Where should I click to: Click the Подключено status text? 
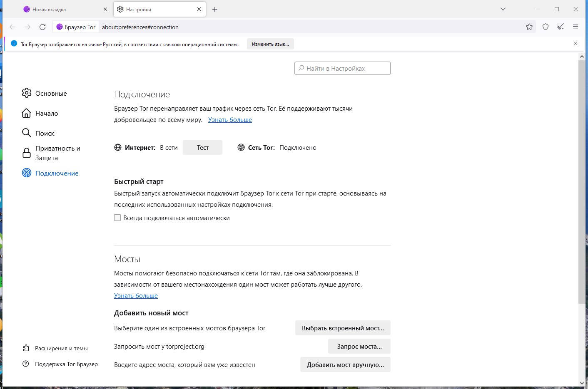tap(298, 148)
